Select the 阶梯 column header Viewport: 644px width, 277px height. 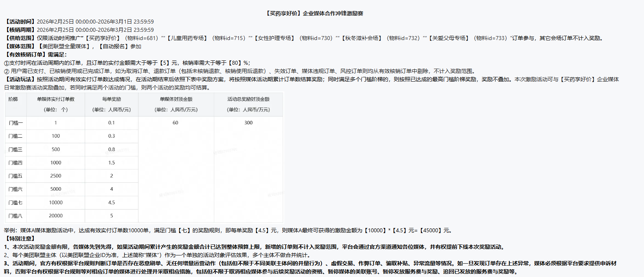pyautogui.click(x=13, y=99)
